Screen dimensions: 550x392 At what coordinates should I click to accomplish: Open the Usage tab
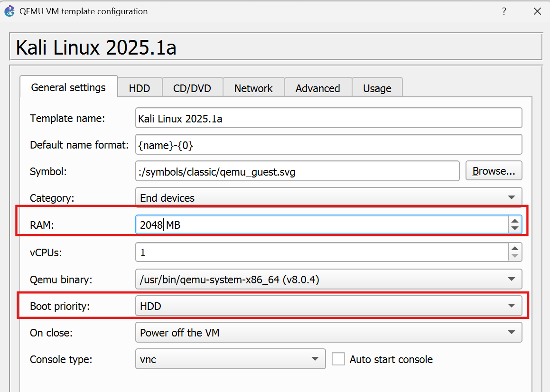click(x=377, y=88)
